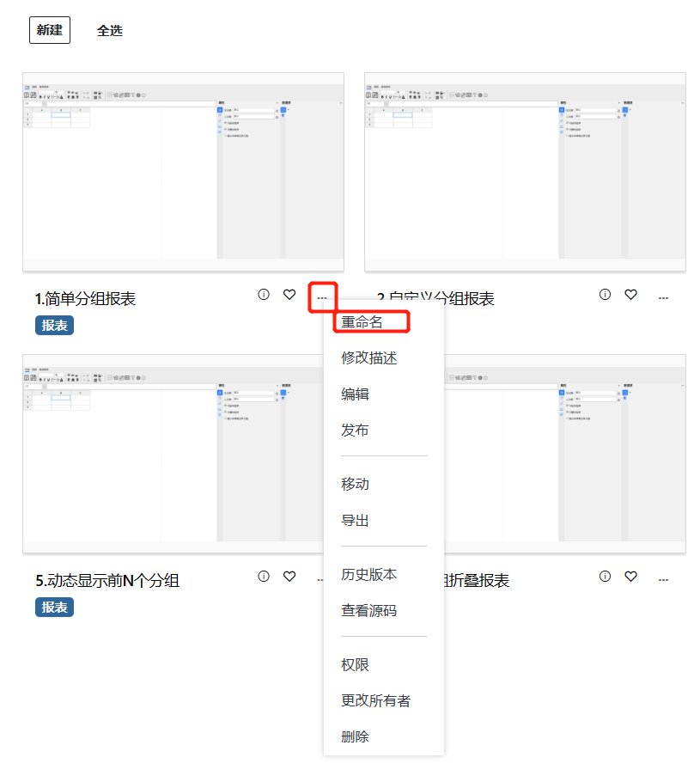Image resolution: width=700 pixels, height=782 pixels.
Task: Choose 发布 from the context menu
Action: [x=355, y=430]
